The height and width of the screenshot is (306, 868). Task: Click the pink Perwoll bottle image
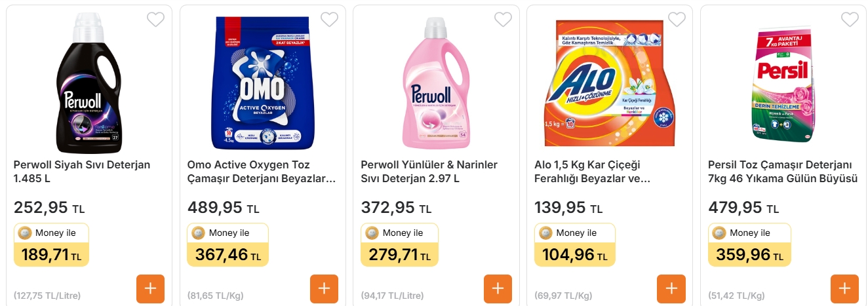[x=436, y=82]
